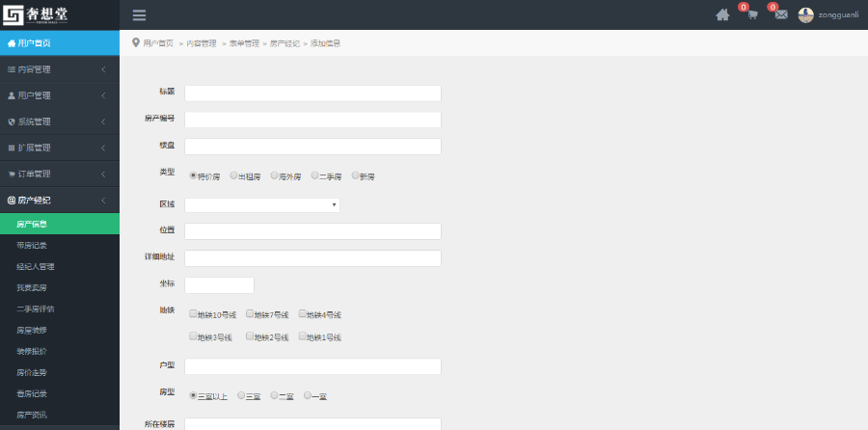Select the 海外房 radio button
Screen dimensions: 868x430
tap(274, 175)
